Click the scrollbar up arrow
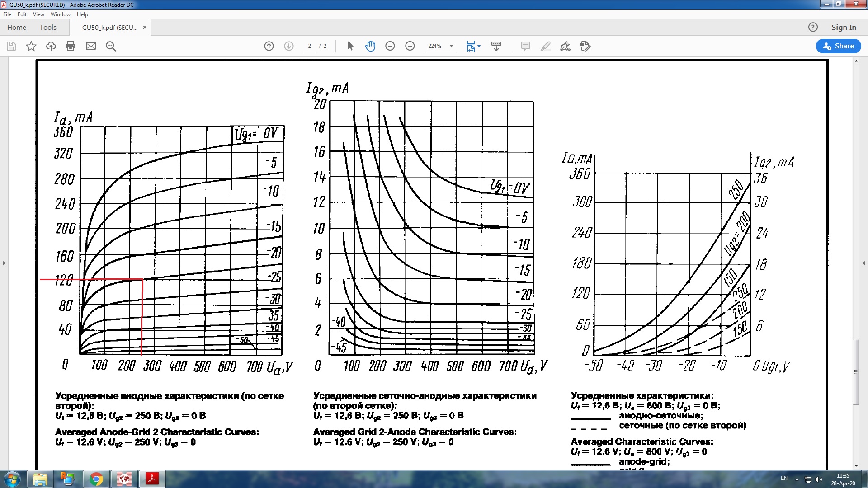Image resolution: width=868 pixels, height=488 pixels. click(856, 61)
